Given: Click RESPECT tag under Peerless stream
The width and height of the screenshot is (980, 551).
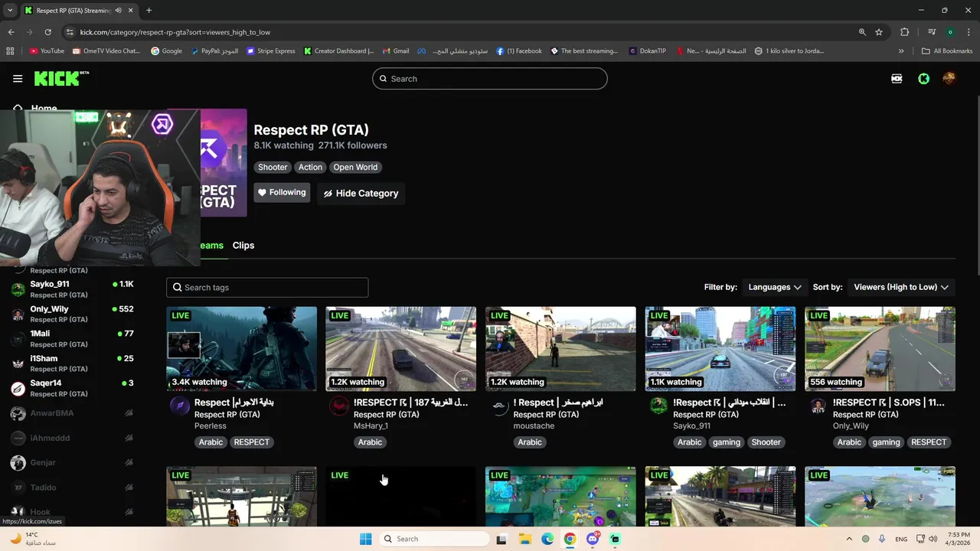Looking at the screenshot, I should (251, 442).
